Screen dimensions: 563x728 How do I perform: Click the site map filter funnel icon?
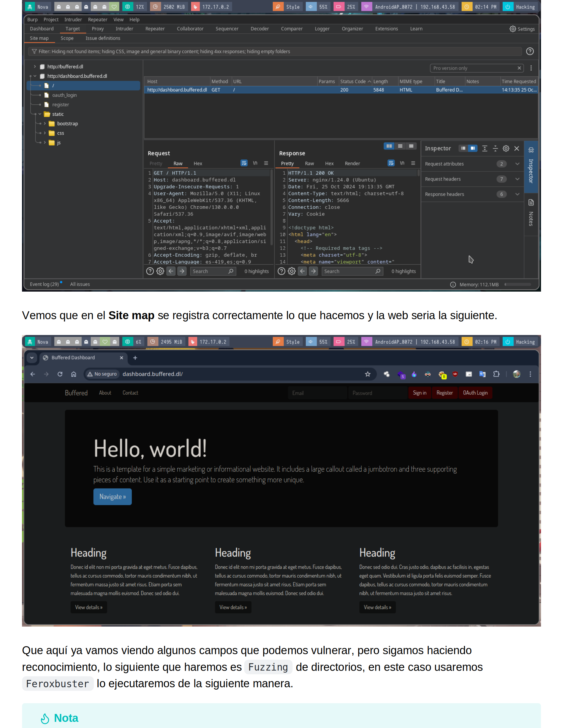point(34,51)
